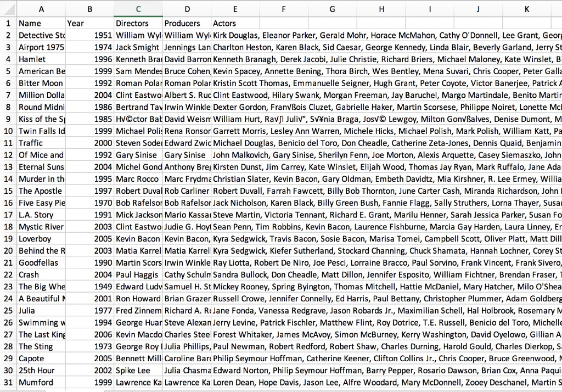Image resolution: width=562 pixels, height=392 pixels.
Task: Select column E containing Actors
Action: coord(235,9)
